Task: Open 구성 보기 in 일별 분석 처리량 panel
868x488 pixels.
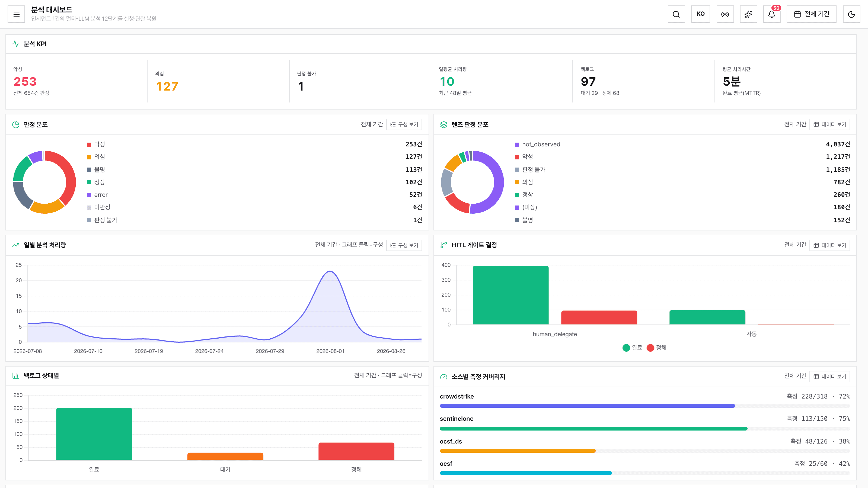Action: click(404, 245)
